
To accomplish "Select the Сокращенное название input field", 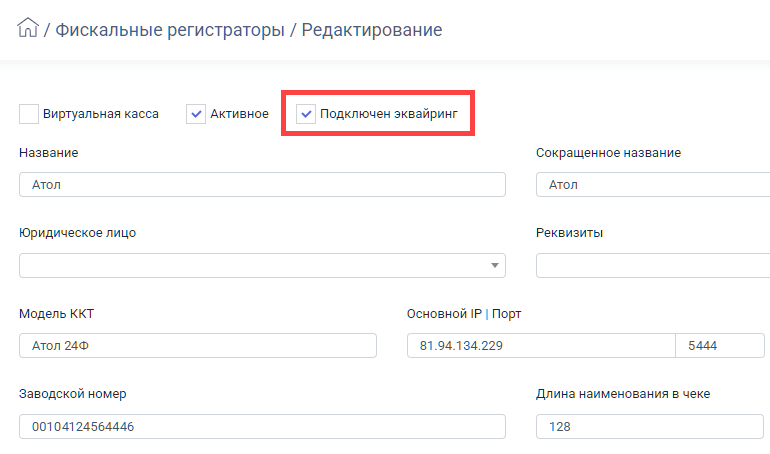I will (653, 185).
